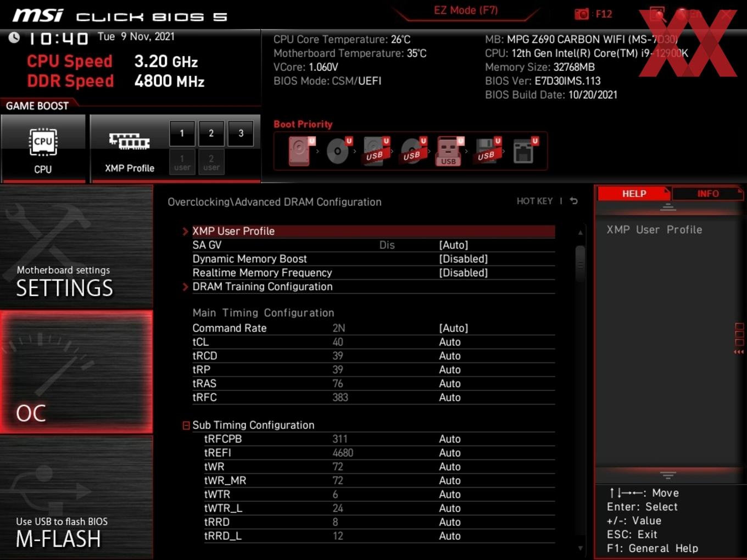Edit the tWTR Auto value field

click(450, 495)
